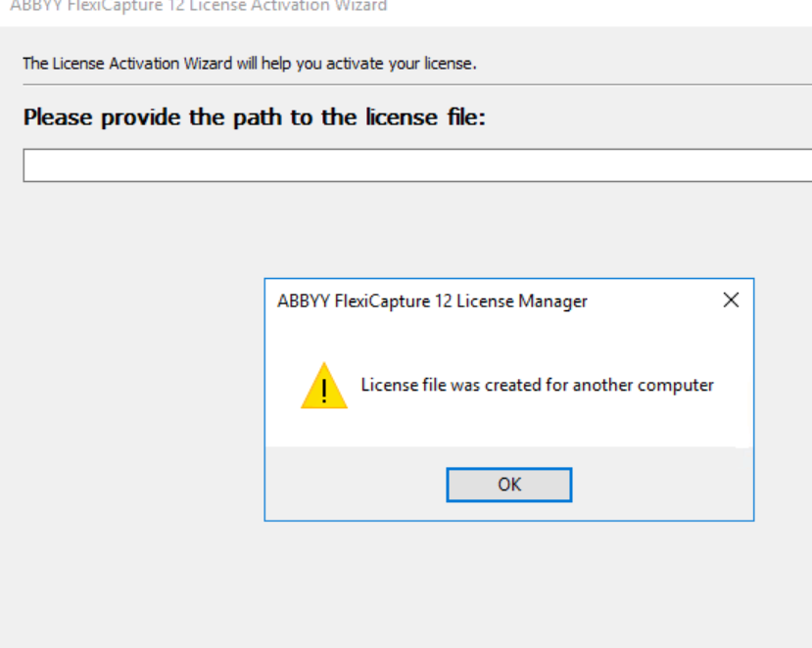Click the word 'computer' in the error message
812x648 pixels.
point(675,386)
